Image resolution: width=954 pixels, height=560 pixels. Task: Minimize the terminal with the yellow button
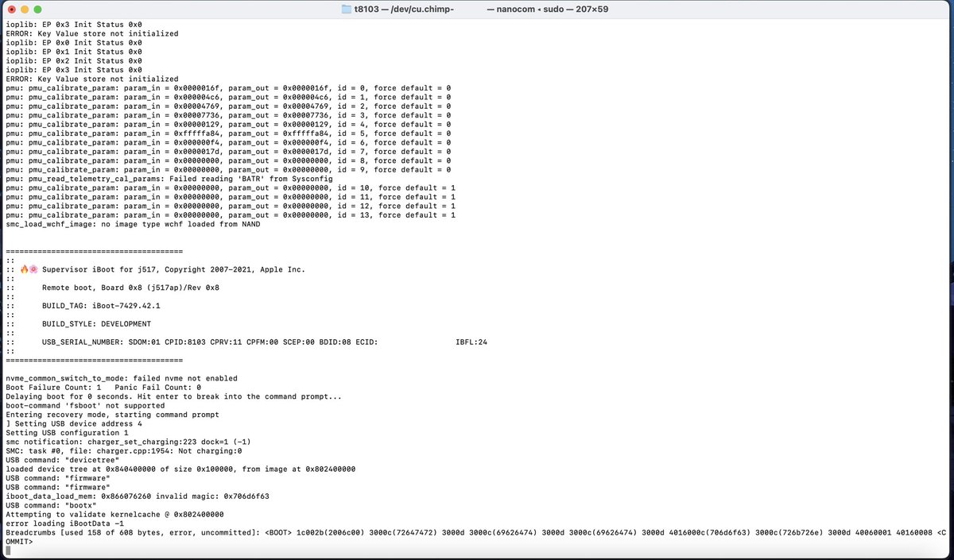tap(25, 9)
